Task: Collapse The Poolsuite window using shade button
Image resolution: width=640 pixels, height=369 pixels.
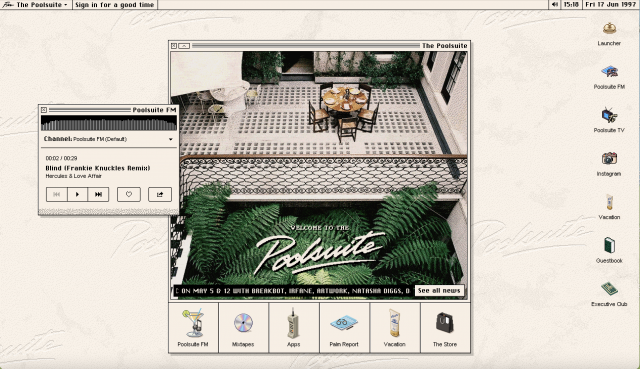Action: click(x=184, y=46)
